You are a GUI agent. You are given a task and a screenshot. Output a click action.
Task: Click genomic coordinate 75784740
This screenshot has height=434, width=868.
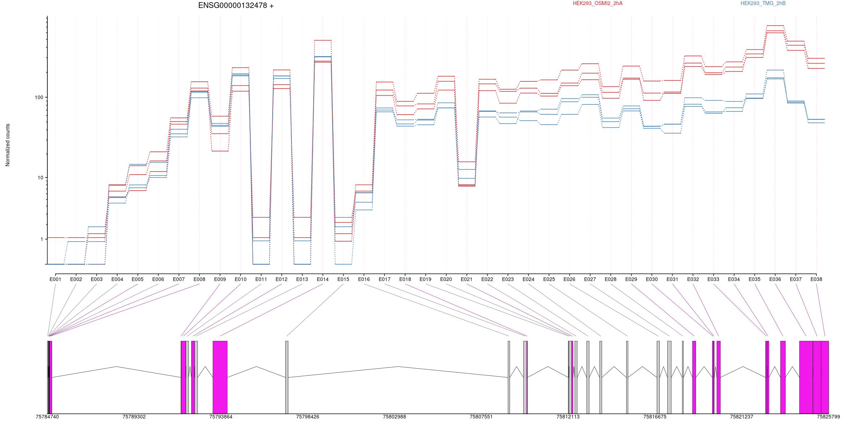47,417
